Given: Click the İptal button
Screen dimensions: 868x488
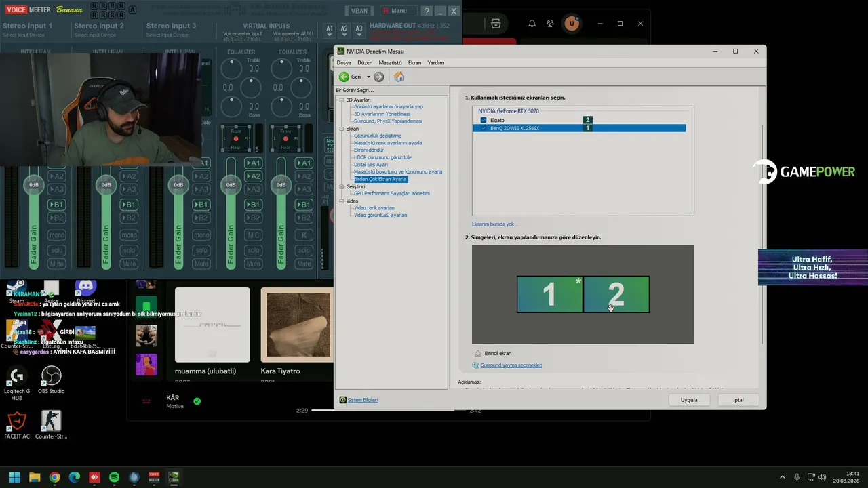Looking at the screenshot, I should click(738, 400).
